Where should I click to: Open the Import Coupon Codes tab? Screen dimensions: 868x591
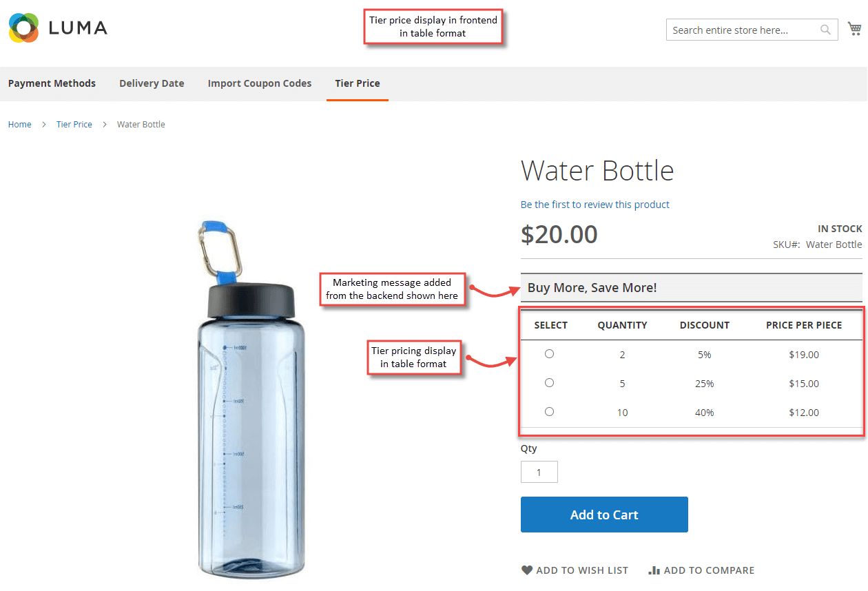click(x=260, y=83)
